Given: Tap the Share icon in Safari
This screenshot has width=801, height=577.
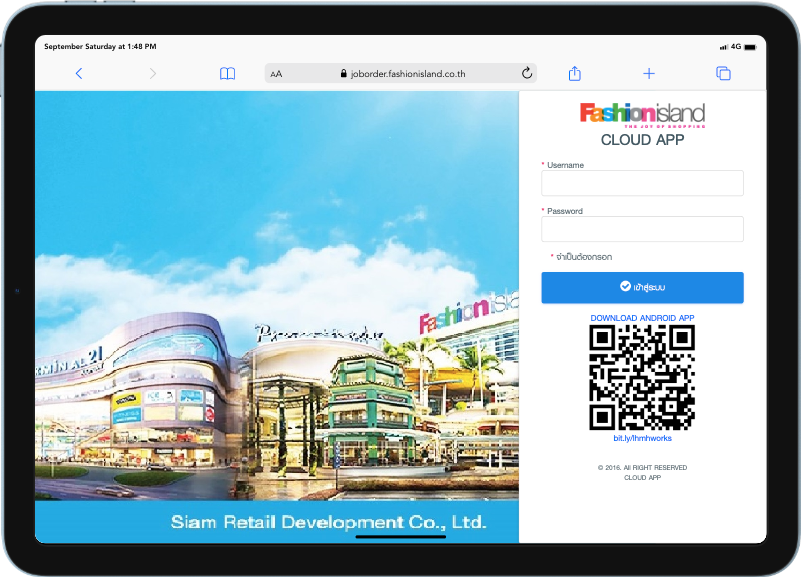Looking at the screenshot, I should point(574,73).
